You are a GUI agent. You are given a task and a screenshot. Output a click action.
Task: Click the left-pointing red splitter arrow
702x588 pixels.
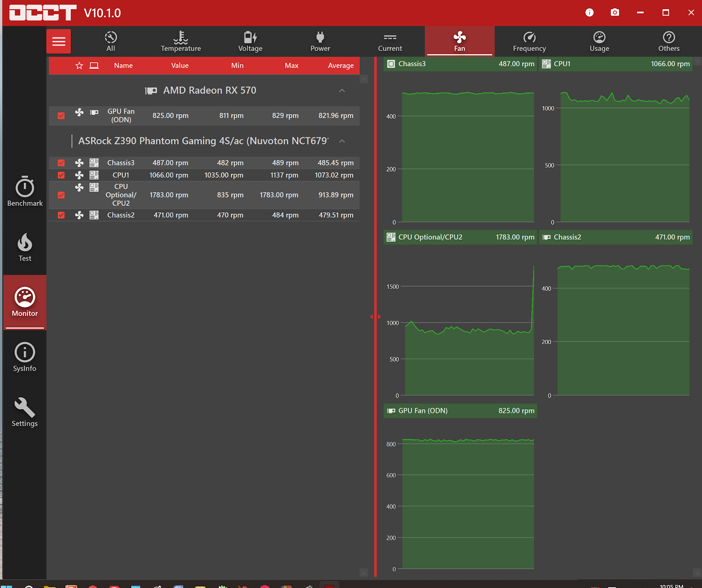point(372,316)
